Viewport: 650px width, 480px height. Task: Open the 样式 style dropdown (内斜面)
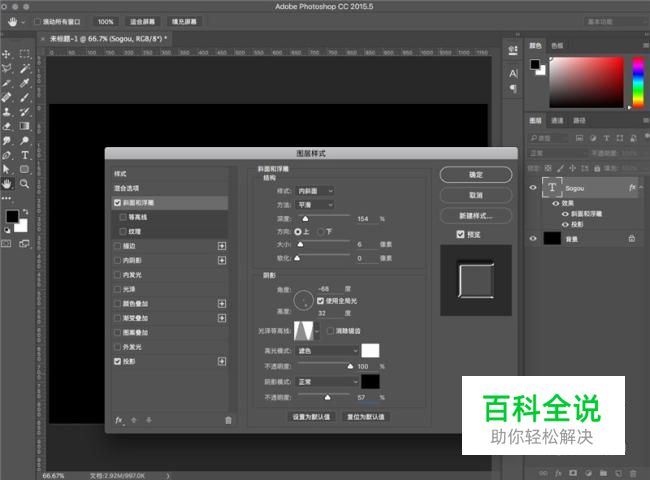[317, 190]
